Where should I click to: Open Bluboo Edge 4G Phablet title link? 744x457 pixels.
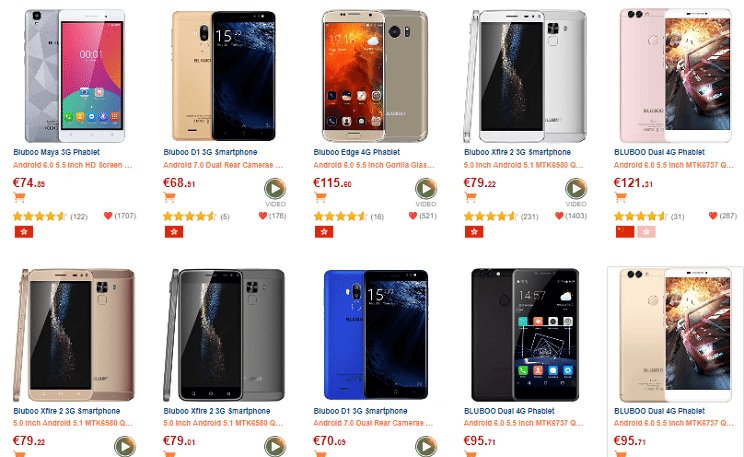pyautogui.click(x=357, y=152)
